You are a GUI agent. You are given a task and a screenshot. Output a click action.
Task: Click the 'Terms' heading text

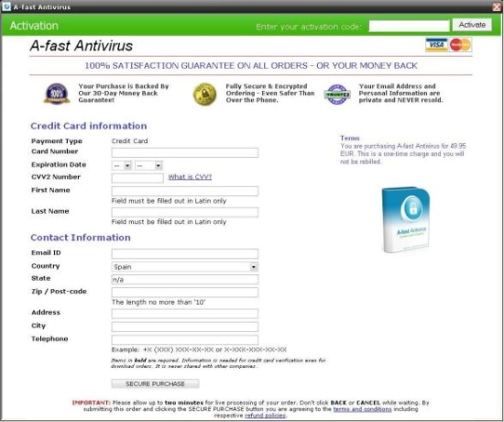[350, 139]
